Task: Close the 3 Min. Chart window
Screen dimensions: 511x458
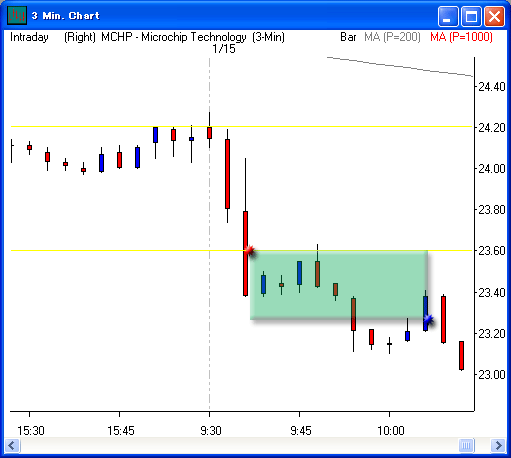Action: coord(494,16)
